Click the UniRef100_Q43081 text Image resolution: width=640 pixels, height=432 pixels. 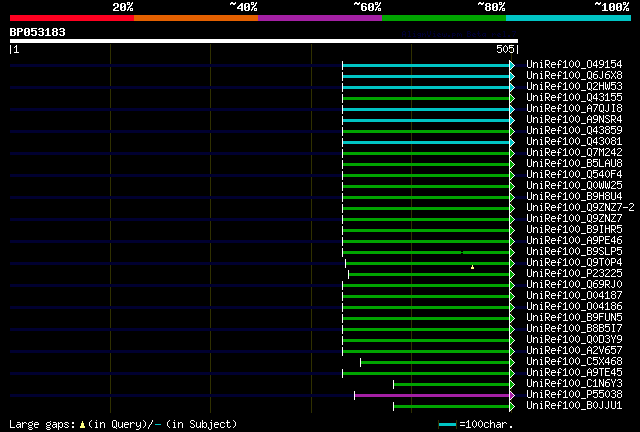(x=574, y=142)
